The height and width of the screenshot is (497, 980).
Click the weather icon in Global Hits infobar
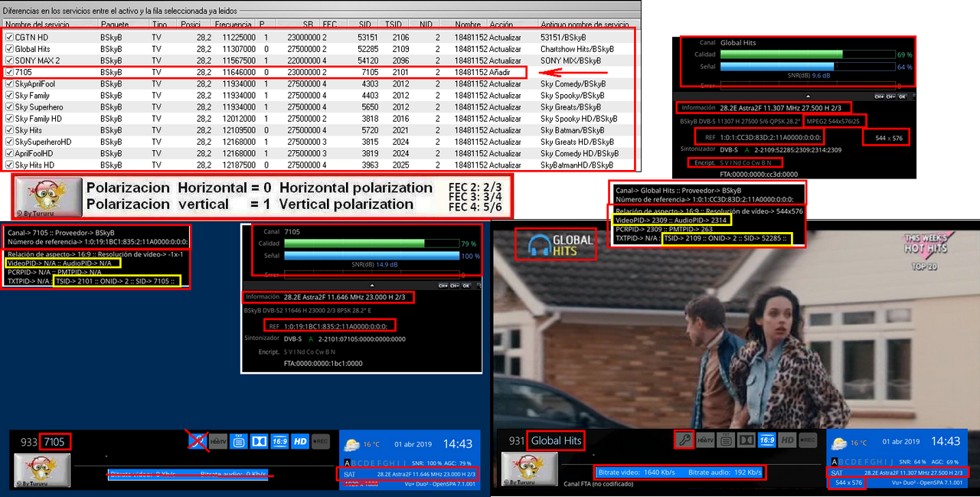pyautogui.click(x=840, y=443)
